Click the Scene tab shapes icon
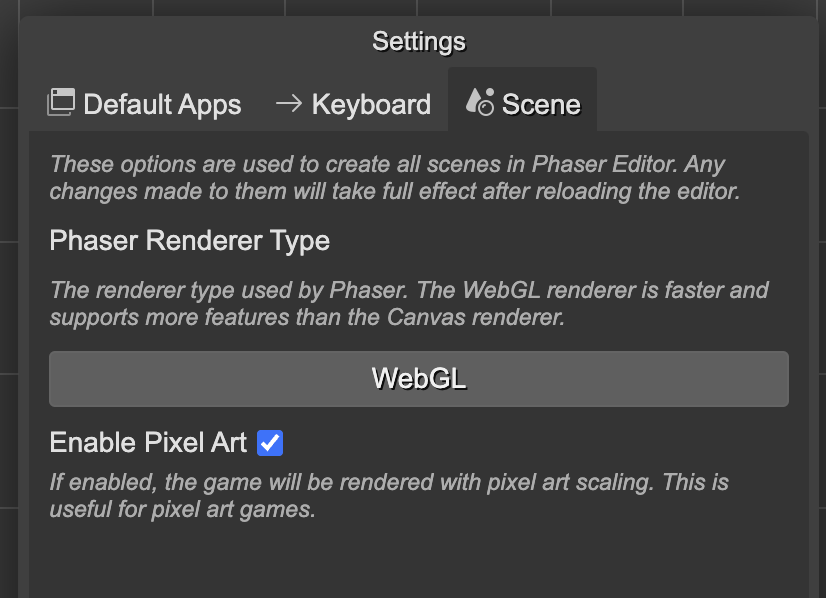The height and width of the screenshot is (598, 826). point(480,102)
